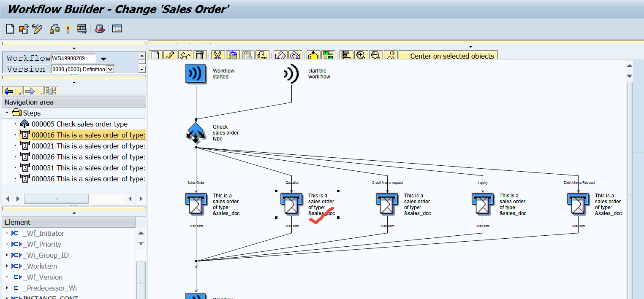Viewport: 644px width, 299px height.
Task: Click the Quotation branch mail step icon
Action: (x=291, y=204)
